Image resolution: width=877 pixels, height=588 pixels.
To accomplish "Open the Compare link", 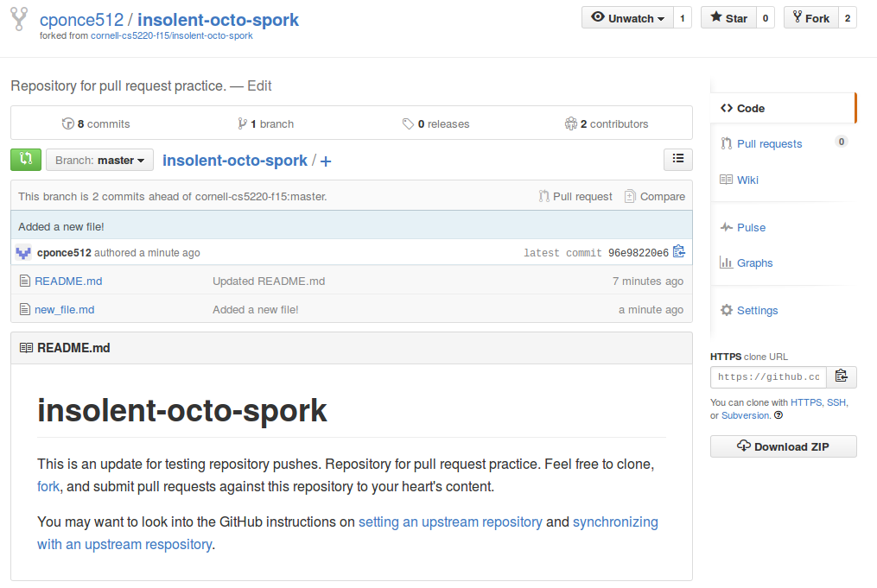I will (654, 196).
